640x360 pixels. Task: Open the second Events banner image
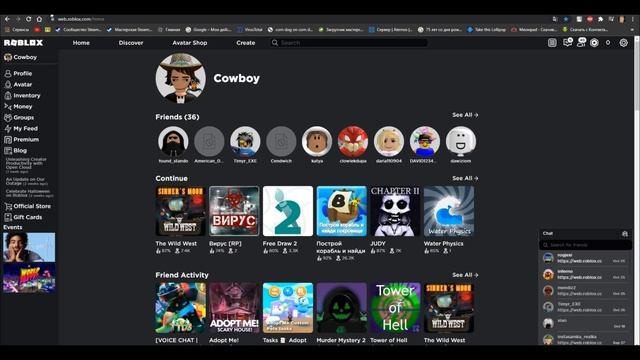click(29, 278)
